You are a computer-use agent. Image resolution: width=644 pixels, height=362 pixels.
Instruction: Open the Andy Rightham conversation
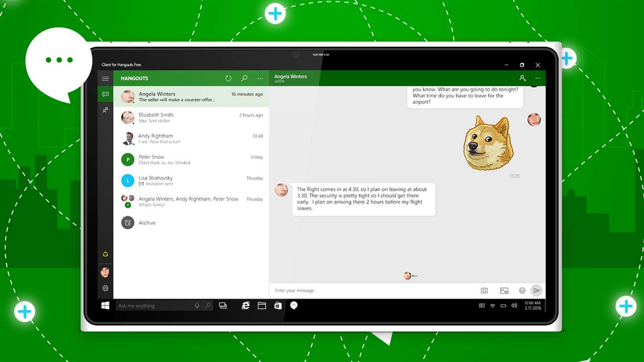(x=191, y=138)
